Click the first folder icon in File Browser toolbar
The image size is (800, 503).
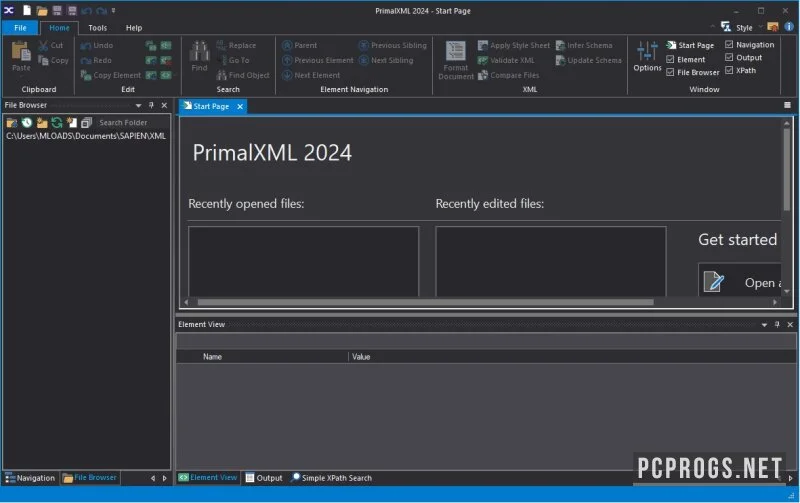coord(12,122)
